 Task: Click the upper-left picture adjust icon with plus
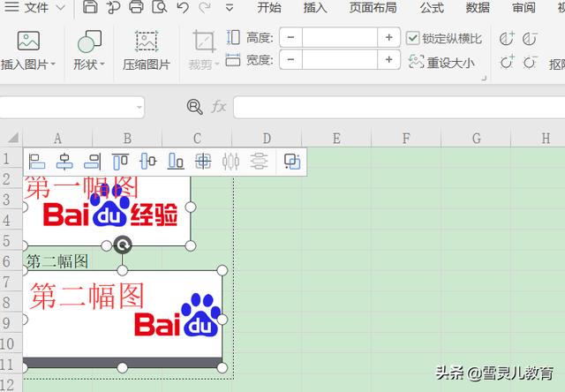507,39
